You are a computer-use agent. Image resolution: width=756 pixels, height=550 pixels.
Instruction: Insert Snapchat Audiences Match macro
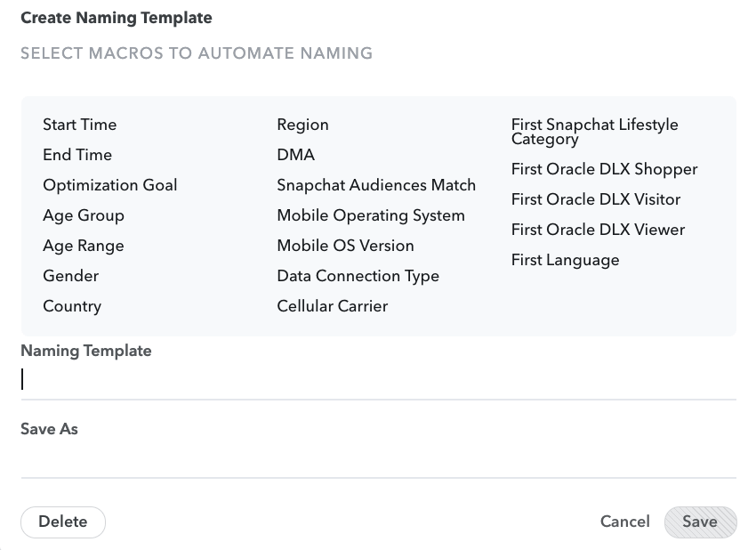pos(376,185)
